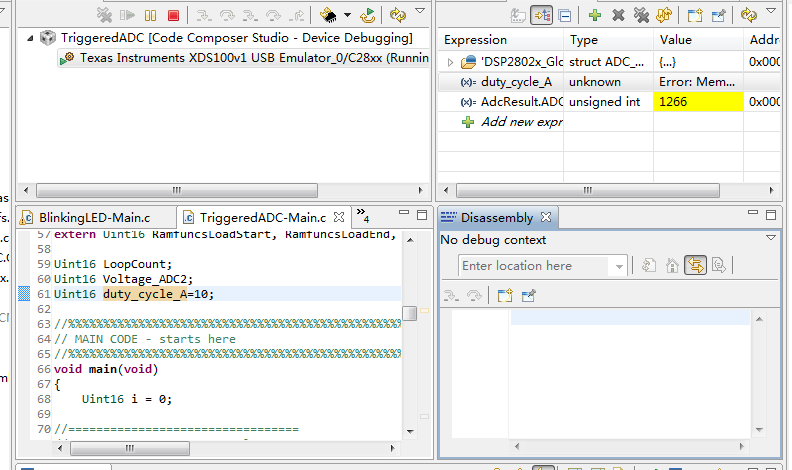The height and width of the screenshot is (470, 792).
Task: Click the Suspend (pause) debug button
Action: [150, 16]
